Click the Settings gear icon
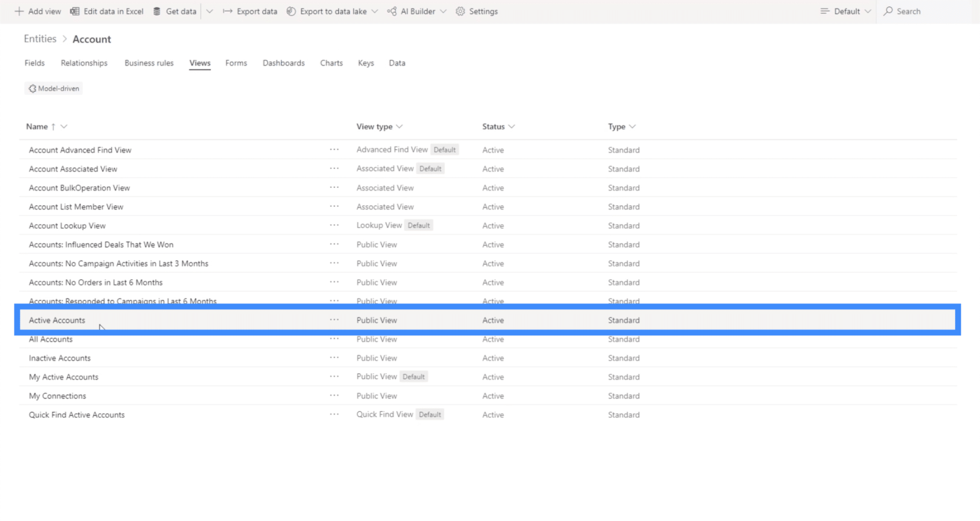980x521 pixels. (460, 11)
